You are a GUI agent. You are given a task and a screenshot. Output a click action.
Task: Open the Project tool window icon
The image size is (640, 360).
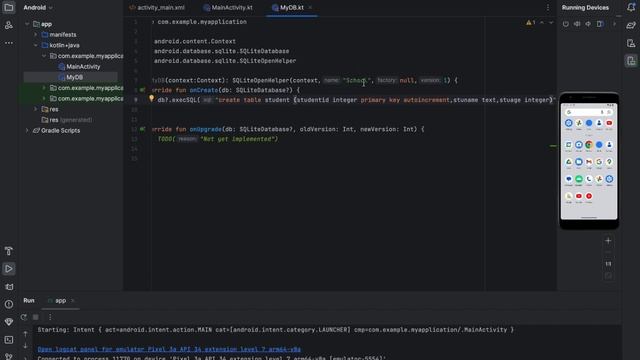(9, 7)
